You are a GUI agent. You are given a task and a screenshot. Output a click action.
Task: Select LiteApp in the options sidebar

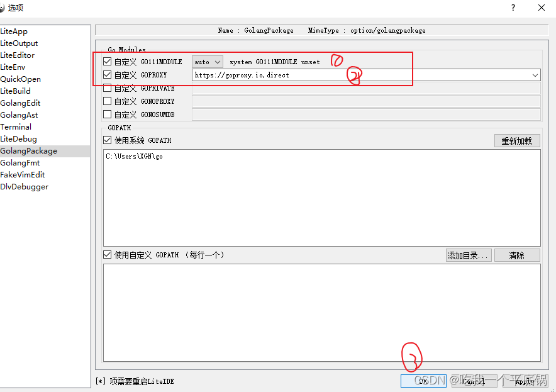point(14,31)
